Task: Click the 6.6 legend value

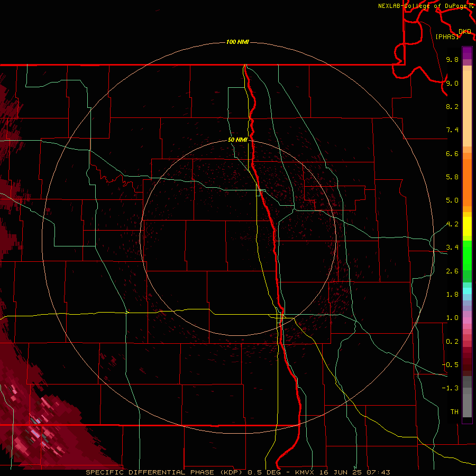Action: 452,153
